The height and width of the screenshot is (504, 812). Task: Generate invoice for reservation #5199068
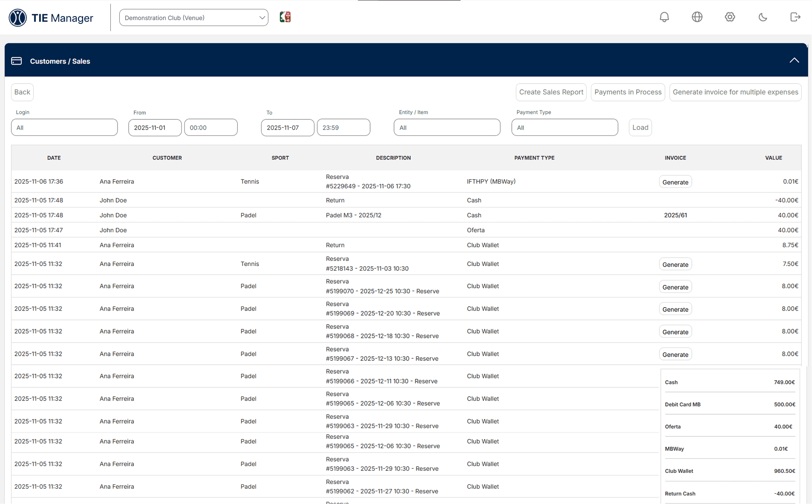coord(675,331)
